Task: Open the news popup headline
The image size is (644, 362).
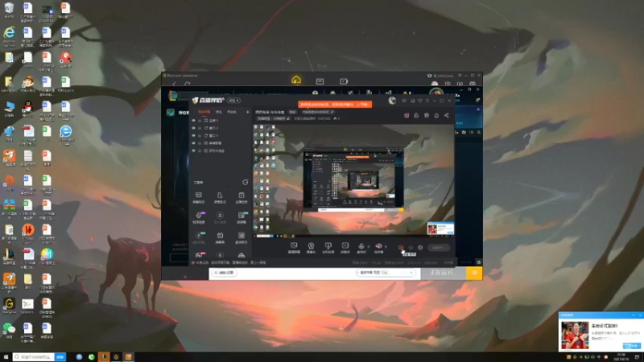Action: click(605, 326)
